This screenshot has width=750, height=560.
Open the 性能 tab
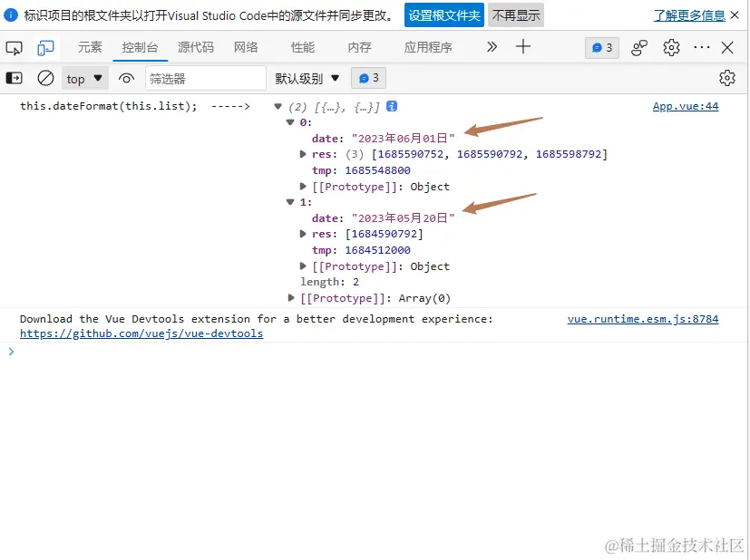(x=303, y=47)
